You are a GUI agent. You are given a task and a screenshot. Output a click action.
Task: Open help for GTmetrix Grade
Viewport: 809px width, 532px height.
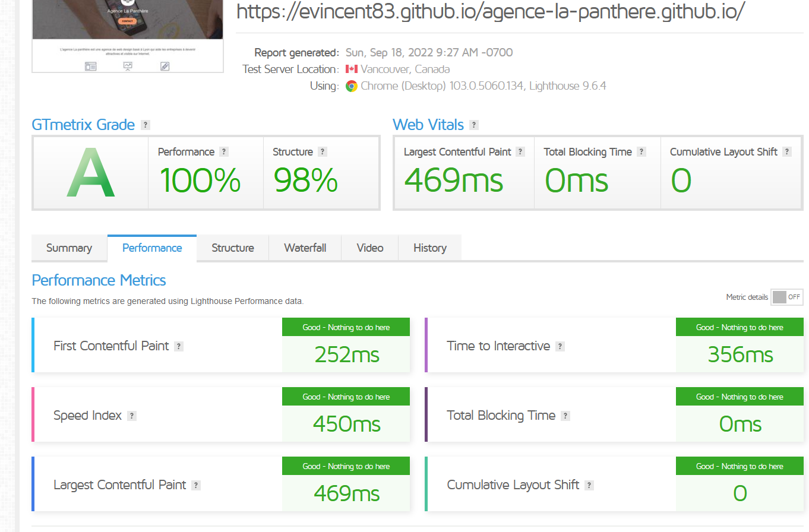[x=146, y=125]
